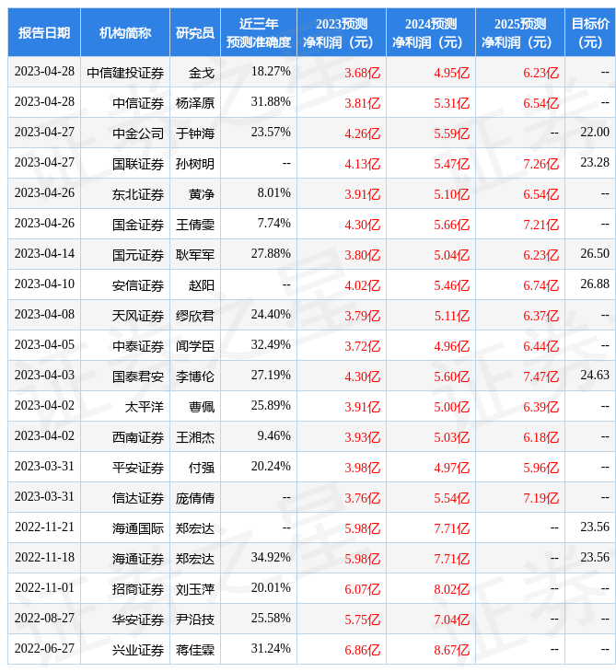
Task: Select researcher 杨泽原
Action: click(195, 103)
